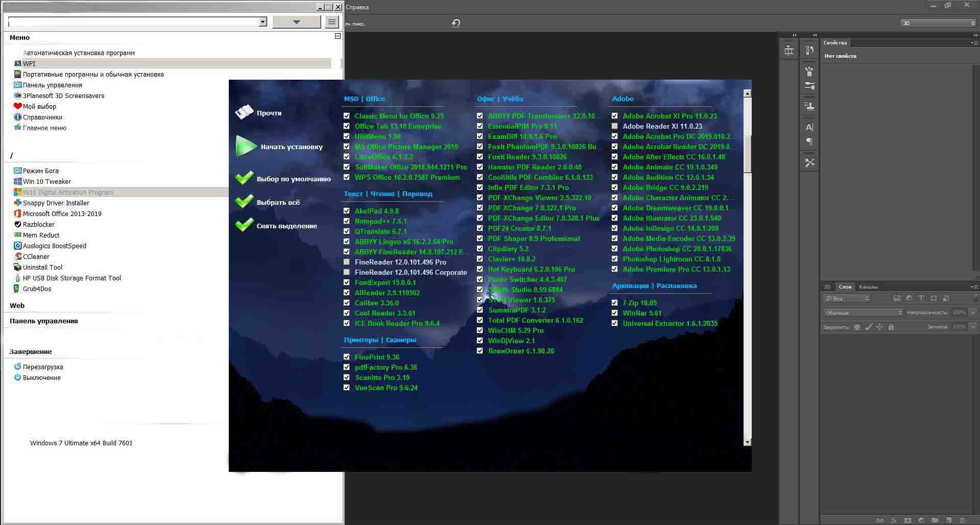The image size is (980, 525).
Task: Check FineReader 12.0.101.496 Pro checkbox
Action: click(x=347, y=262)
